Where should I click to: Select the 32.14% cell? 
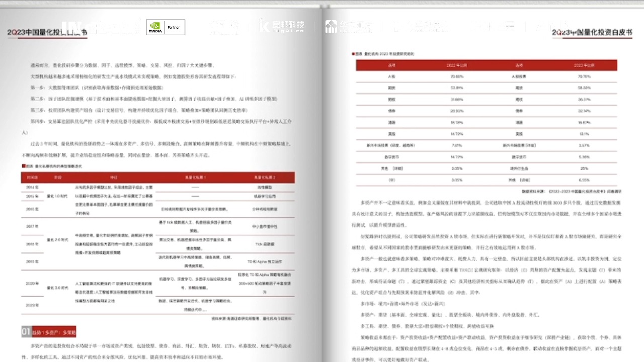pyautogui.click(x=584, y=111)
